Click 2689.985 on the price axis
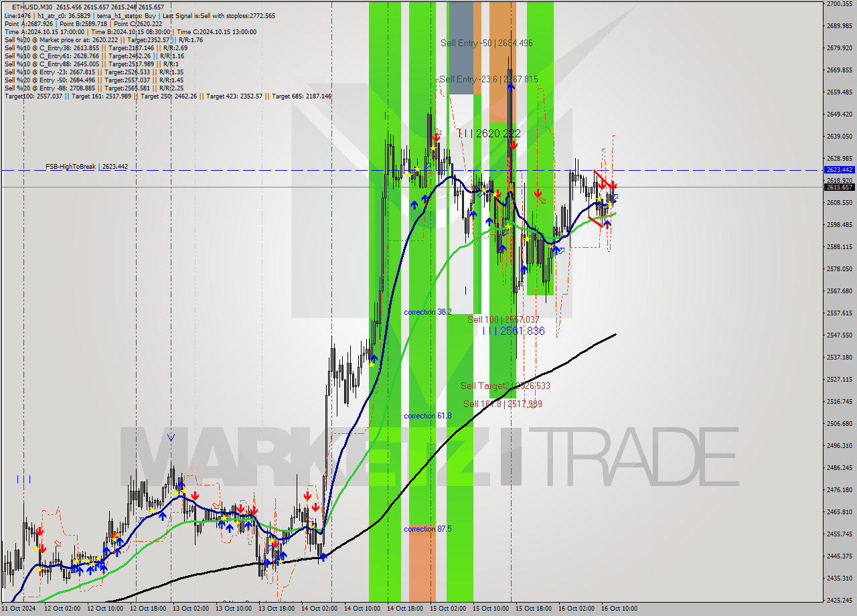 [x=840, y=26]
